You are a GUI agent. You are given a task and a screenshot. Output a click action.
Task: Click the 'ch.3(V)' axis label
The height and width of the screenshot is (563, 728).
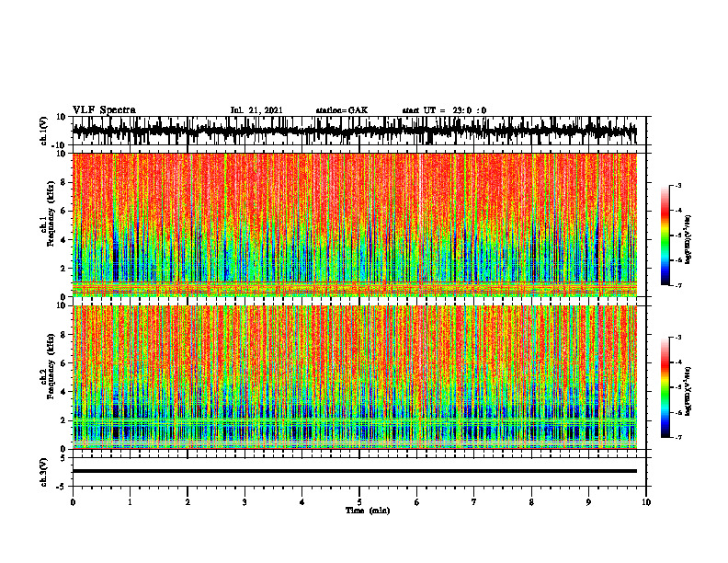pyautogui.click(x=44, y=472)
